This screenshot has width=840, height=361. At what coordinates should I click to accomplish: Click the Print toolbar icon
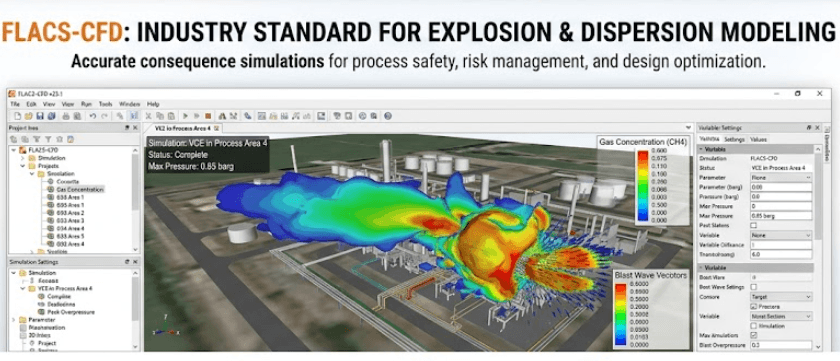coord(66,116)
